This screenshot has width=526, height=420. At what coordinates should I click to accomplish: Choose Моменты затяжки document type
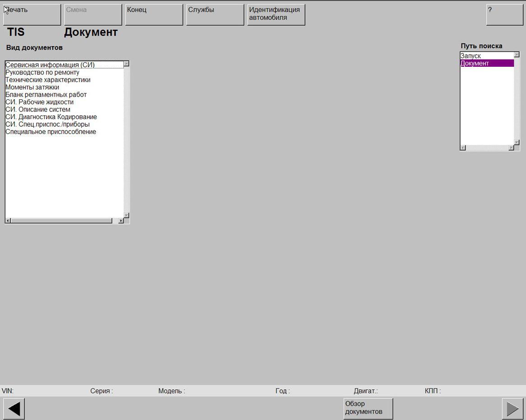(33, 88)
